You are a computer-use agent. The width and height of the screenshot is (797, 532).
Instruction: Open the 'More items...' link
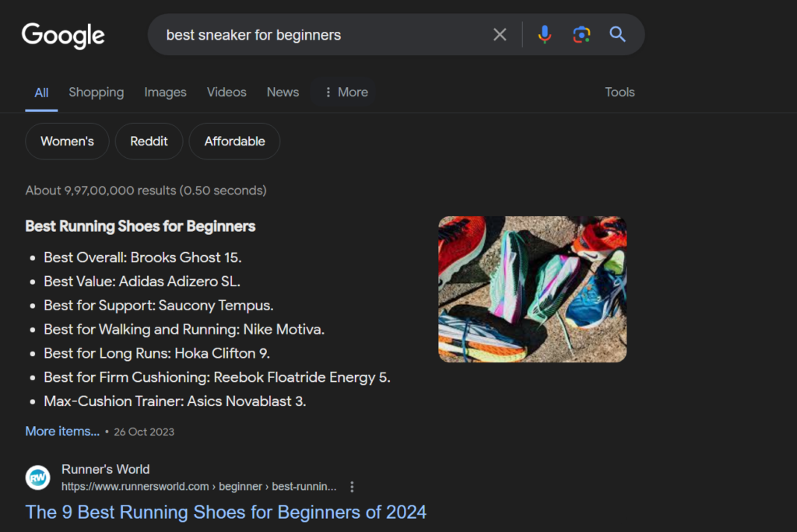[62, 432]
